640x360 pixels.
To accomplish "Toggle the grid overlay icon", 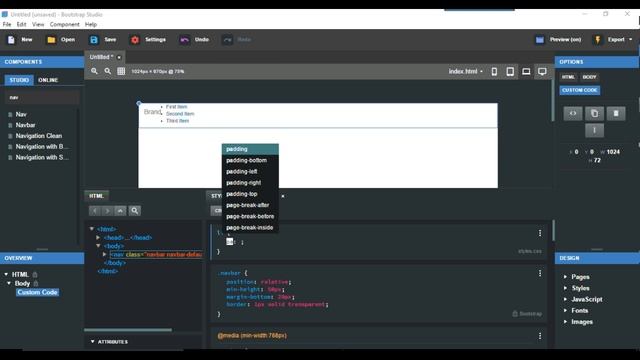I will click(x=121, y=71).
